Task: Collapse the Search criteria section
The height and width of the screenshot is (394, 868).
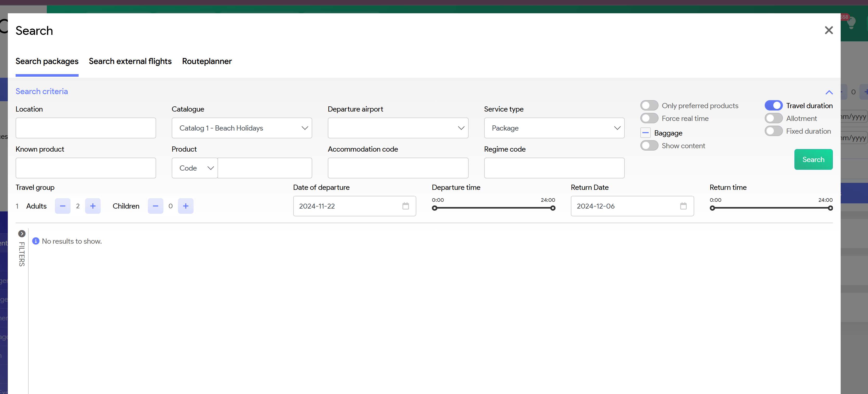Action: point(829,92)
